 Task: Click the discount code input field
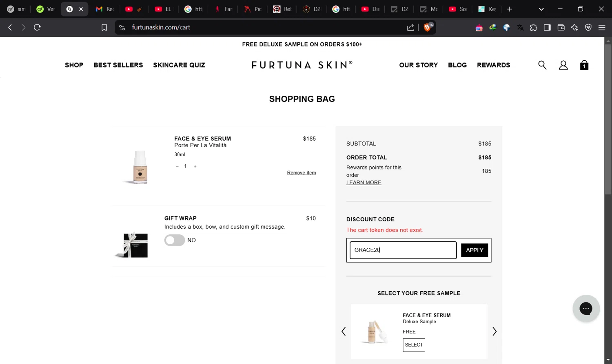pyautogui.click(x=403, y=250)
